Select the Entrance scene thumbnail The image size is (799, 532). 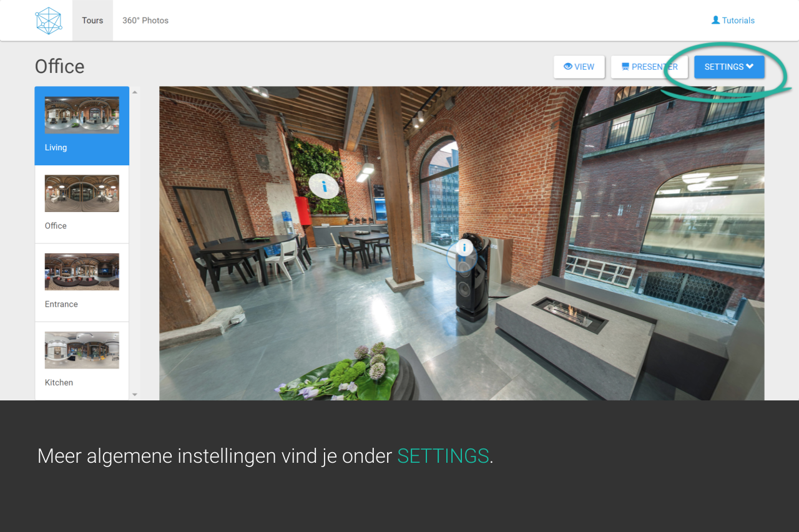[82, 272]
